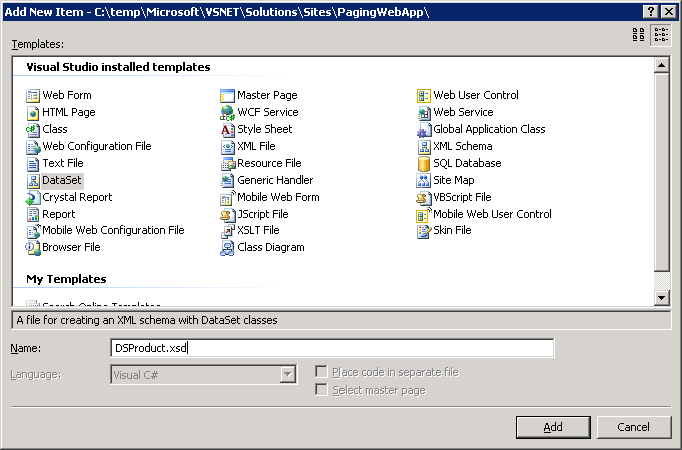Click the Site Map label text
The width and height of the screenshot is (682, 450).
pyautogui.click(x=454, y=180)
